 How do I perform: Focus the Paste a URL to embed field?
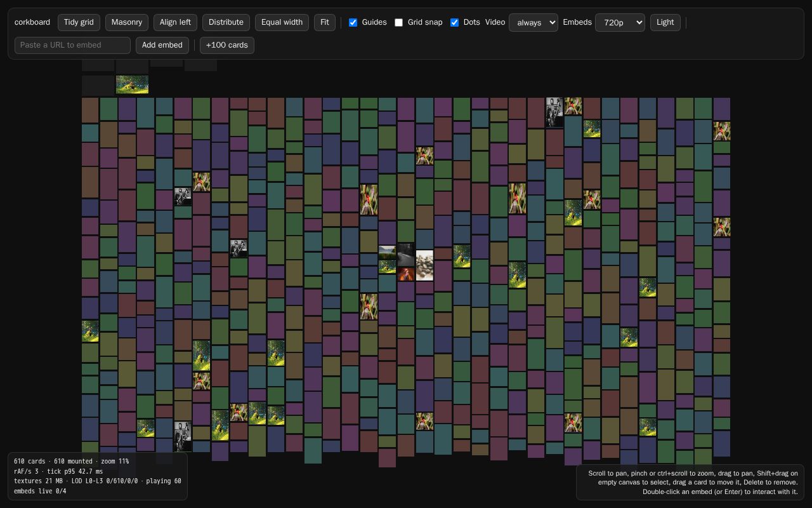(72, 45)
